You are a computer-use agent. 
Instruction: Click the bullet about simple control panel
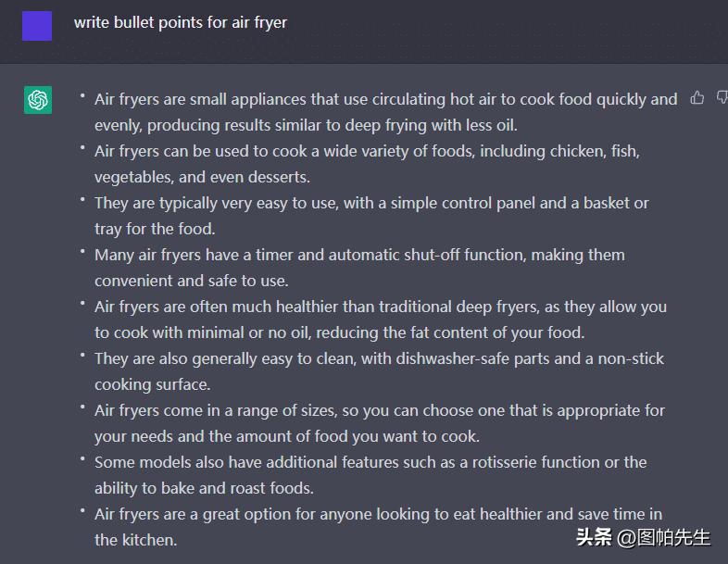point(371,203)
